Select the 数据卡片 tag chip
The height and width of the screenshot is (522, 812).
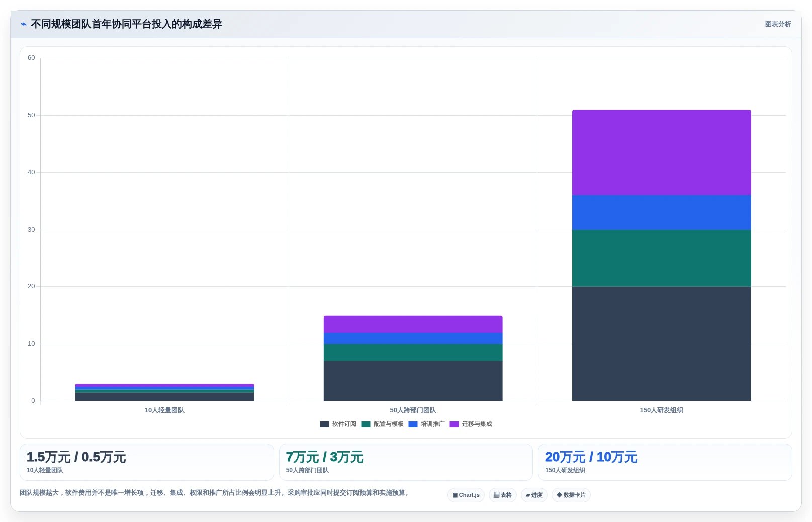tap(571, 495)
